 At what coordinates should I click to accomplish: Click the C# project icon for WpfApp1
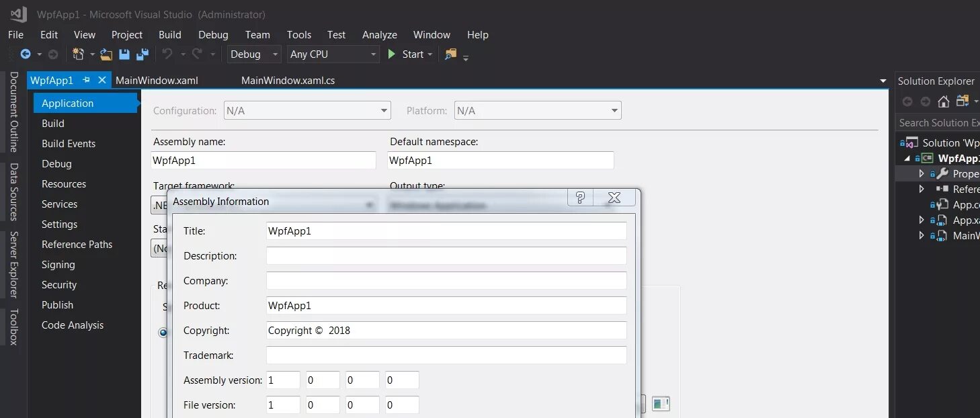click(x=927, y=158)
